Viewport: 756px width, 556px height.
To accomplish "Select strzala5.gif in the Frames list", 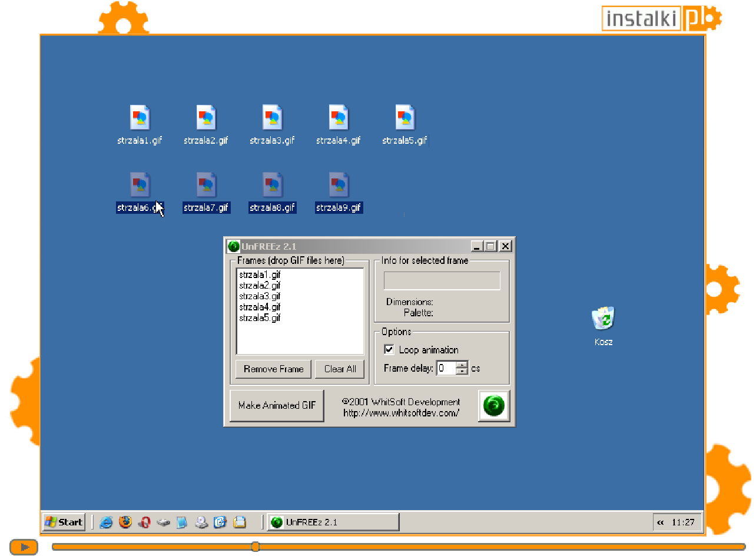I will (x=260, y=318).
